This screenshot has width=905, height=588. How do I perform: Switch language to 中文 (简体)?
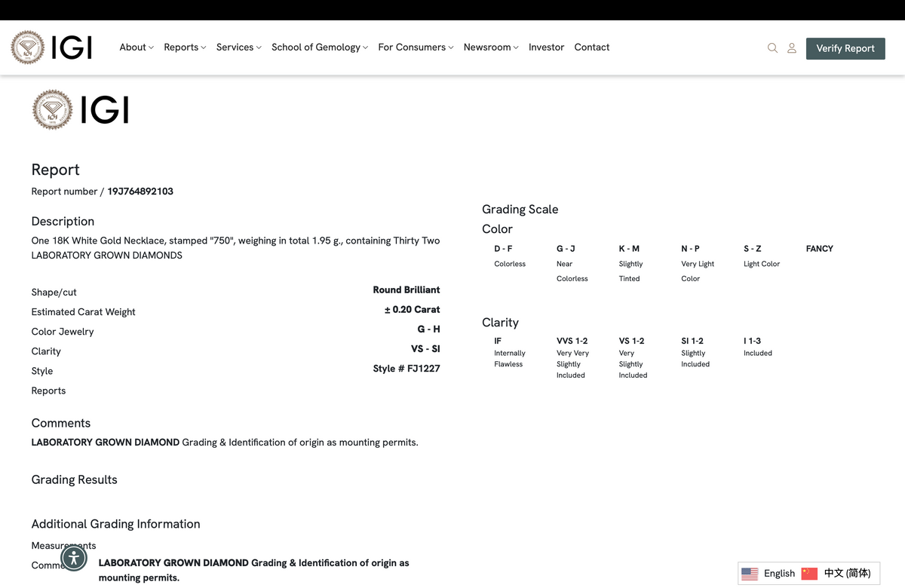coord(847,574)
